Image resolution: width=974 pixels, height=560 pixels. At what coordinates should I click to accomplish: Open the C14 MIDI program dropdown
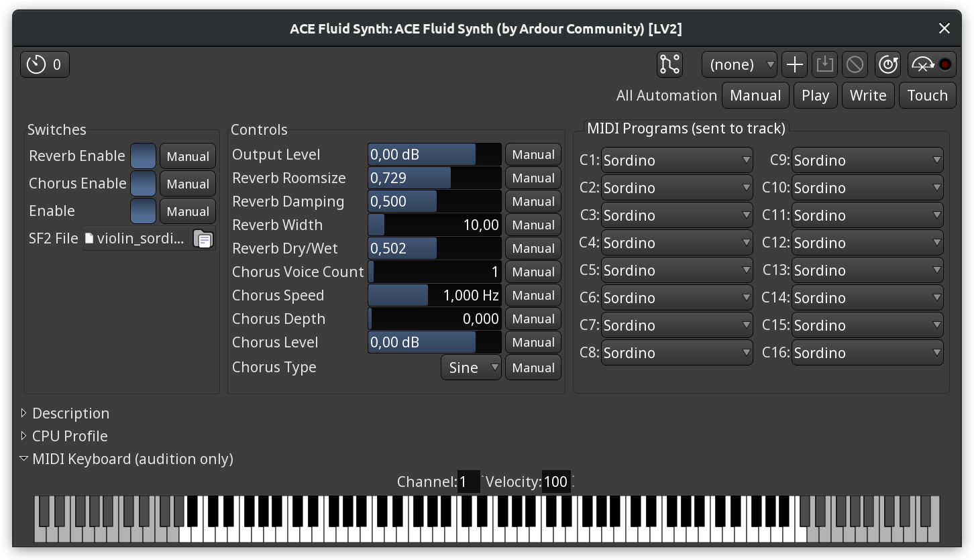(867, 298)
